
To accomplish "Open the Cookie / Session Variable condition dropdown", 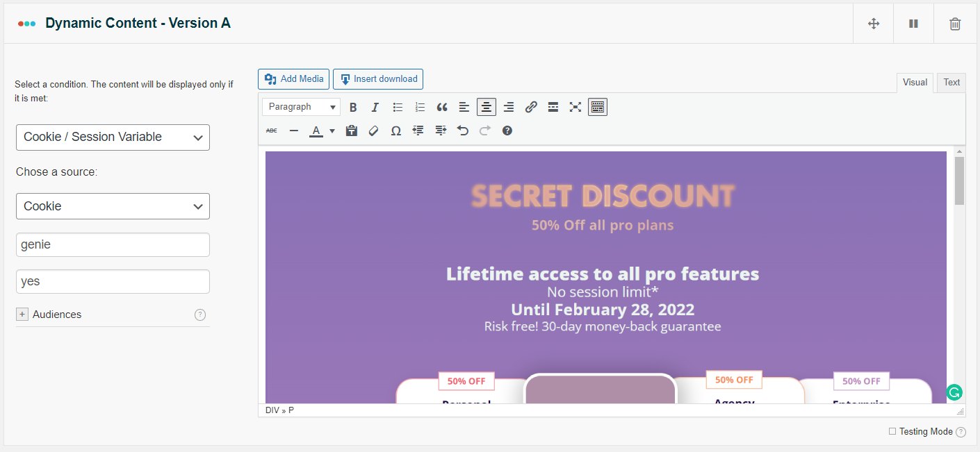I will click(113, 137).
